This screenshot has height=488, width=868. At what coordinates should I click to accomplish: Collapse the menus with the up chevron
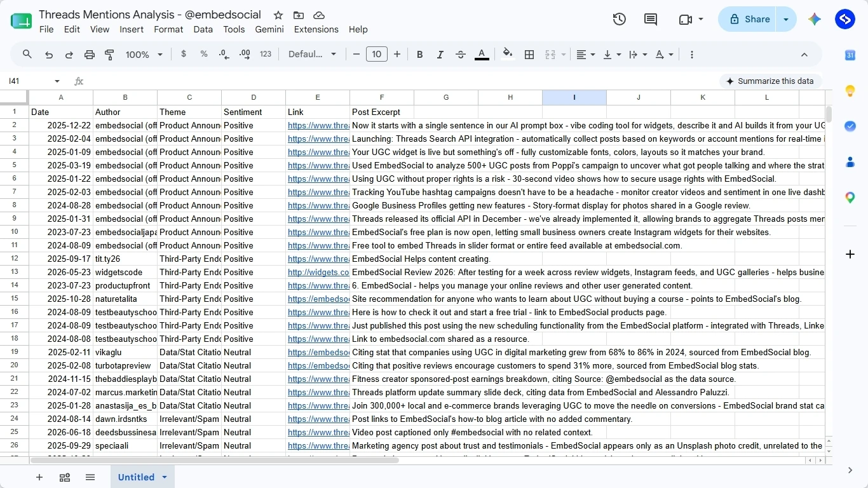[804, 55]
